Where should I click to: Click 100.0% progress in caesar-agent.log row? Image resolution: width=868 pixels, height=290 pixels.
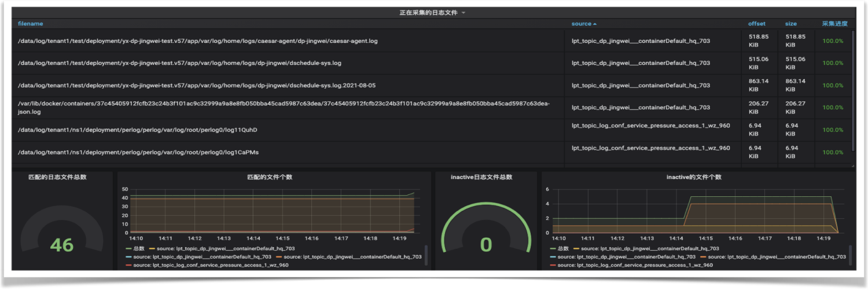pos(833,41)
